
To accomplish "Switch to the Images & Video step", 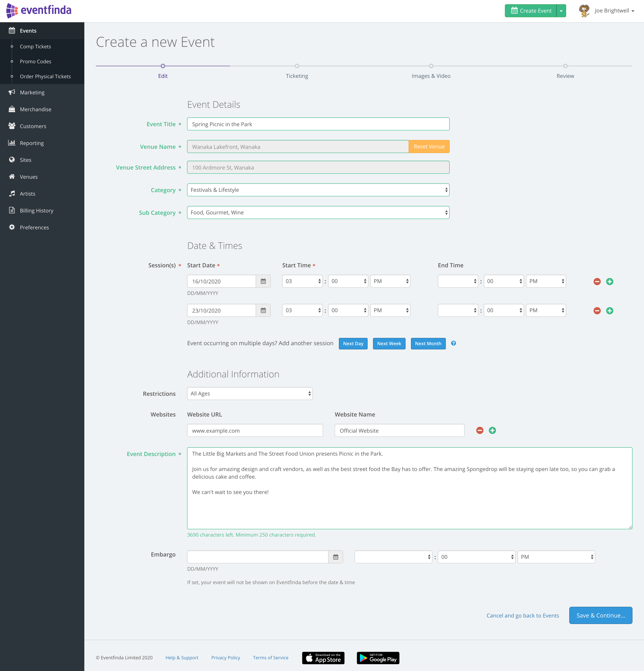I will pos(431,71).
